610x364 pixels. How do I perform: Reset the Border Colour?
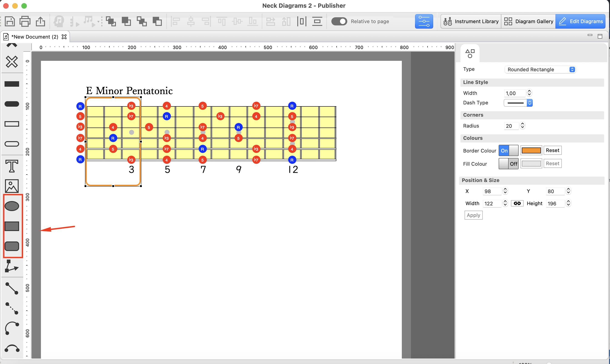point(552,150)
